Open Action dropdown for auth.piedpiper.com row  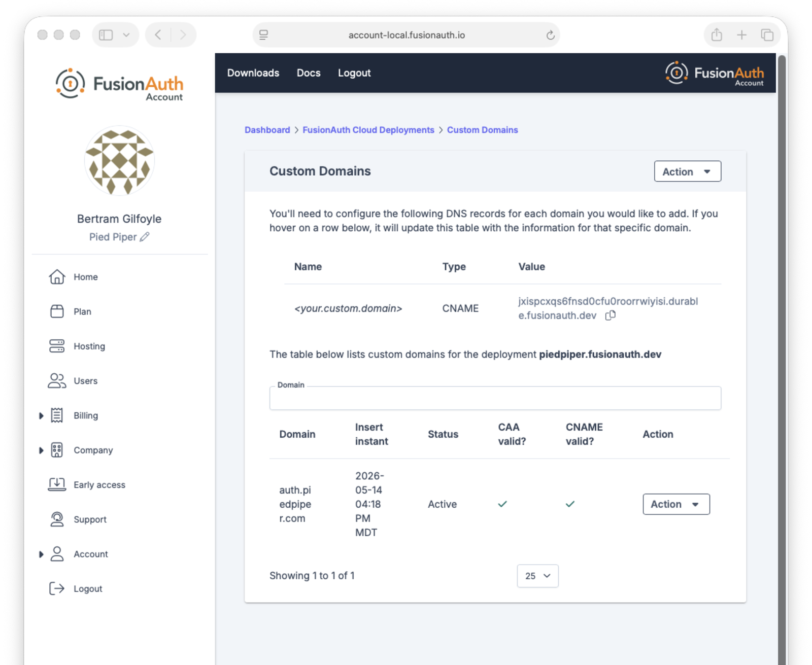676,504
